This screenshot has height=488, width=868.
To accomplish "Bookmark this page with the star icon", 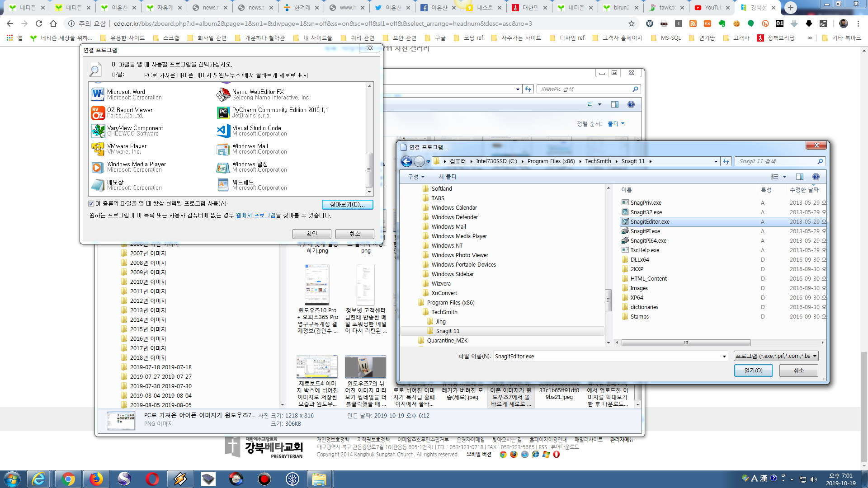I will tap(632, 23).
